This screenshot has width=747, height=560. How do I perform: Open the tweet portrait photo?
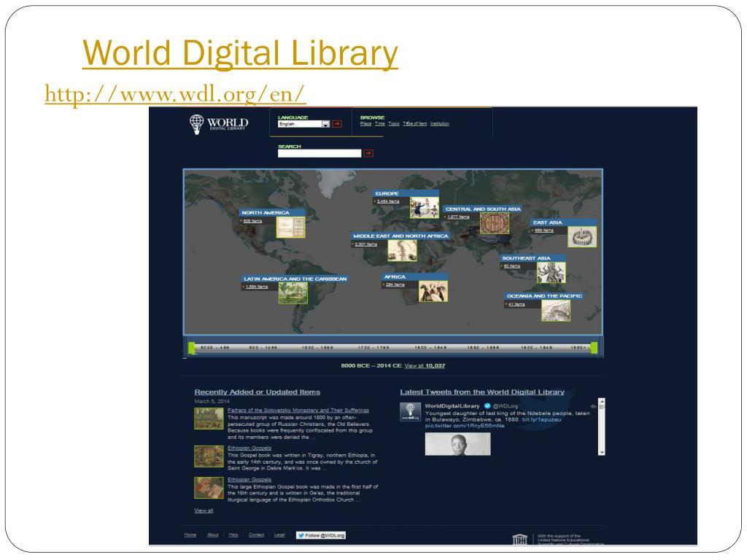coord(458,444)
